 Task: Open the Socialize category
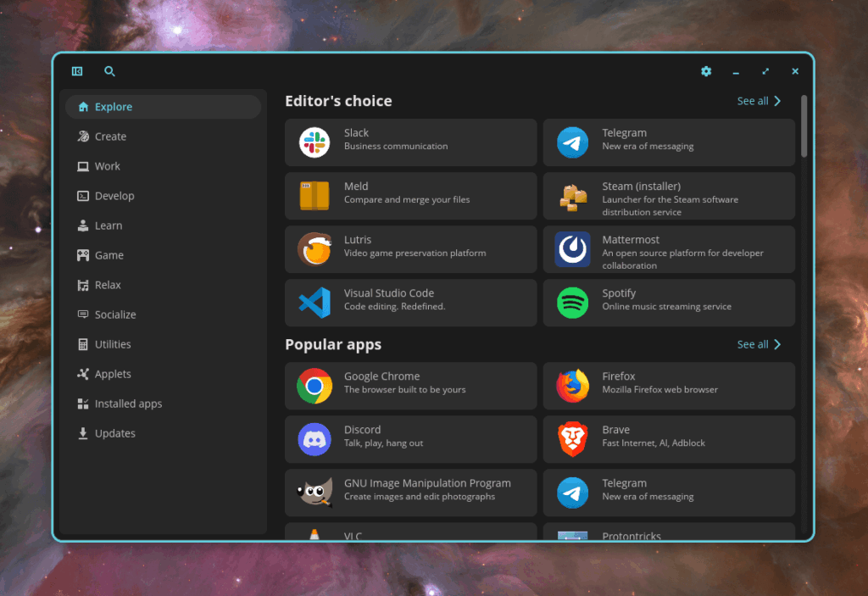coord(163,315)
